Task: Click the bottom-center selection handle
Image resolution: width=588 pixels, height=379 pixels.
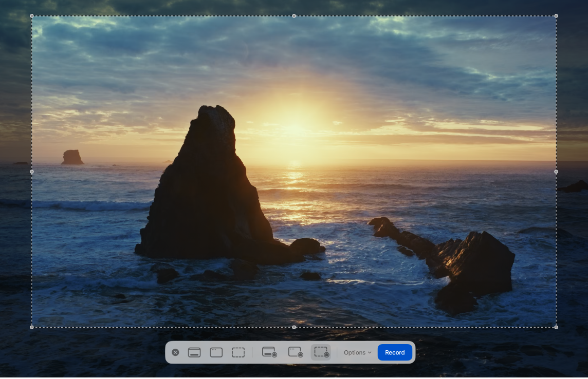Action: (x=294, y=326)
